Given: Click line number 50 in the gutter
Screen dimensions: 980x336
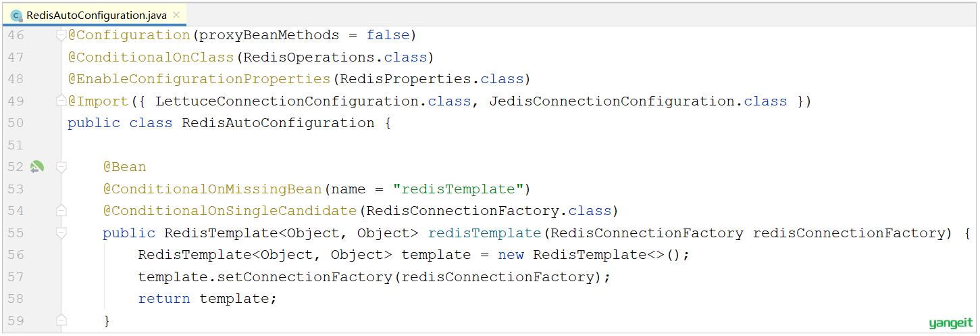Looking at the screenshot, I should (x=16, y=123).
